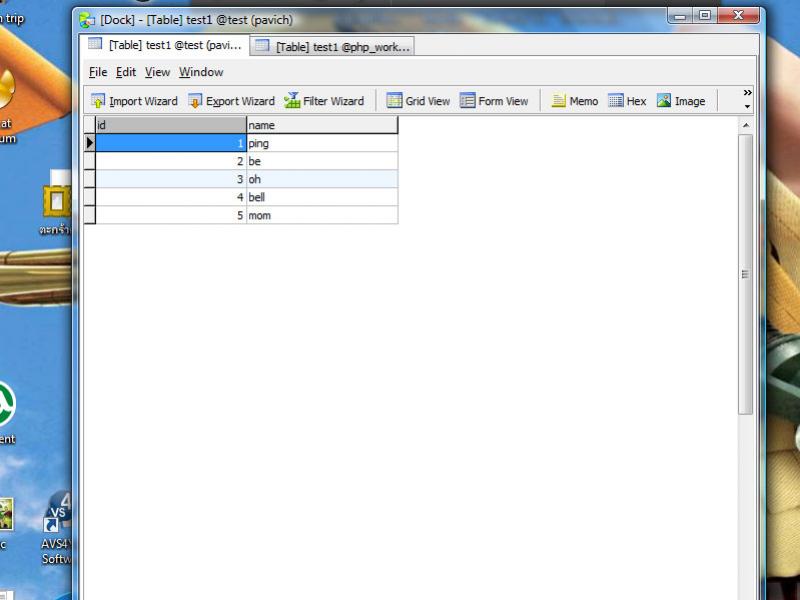Select the yellow folder desktop icon
This screenshot has height=600, width=800.
tap(57, 204)
